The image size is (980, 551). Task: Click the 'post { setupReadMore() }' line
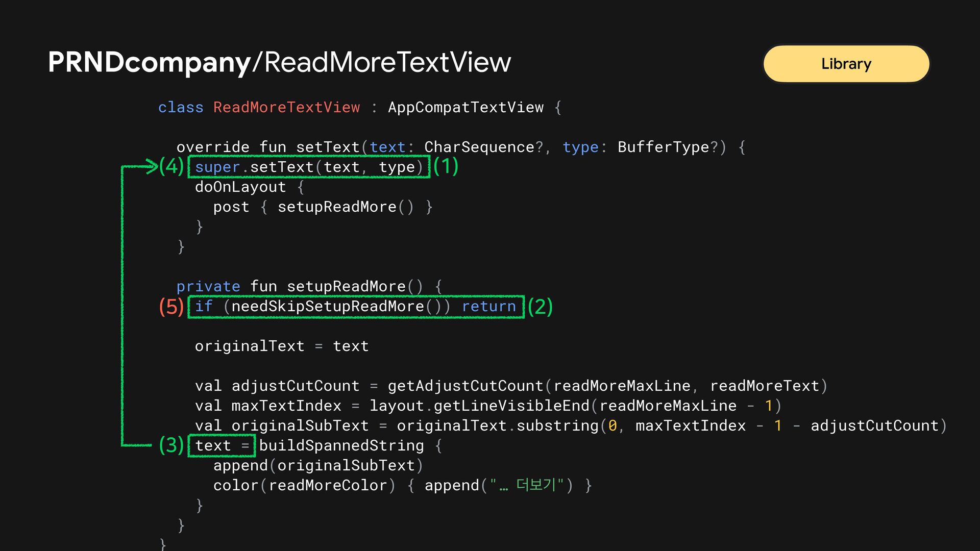click(323, 207)
